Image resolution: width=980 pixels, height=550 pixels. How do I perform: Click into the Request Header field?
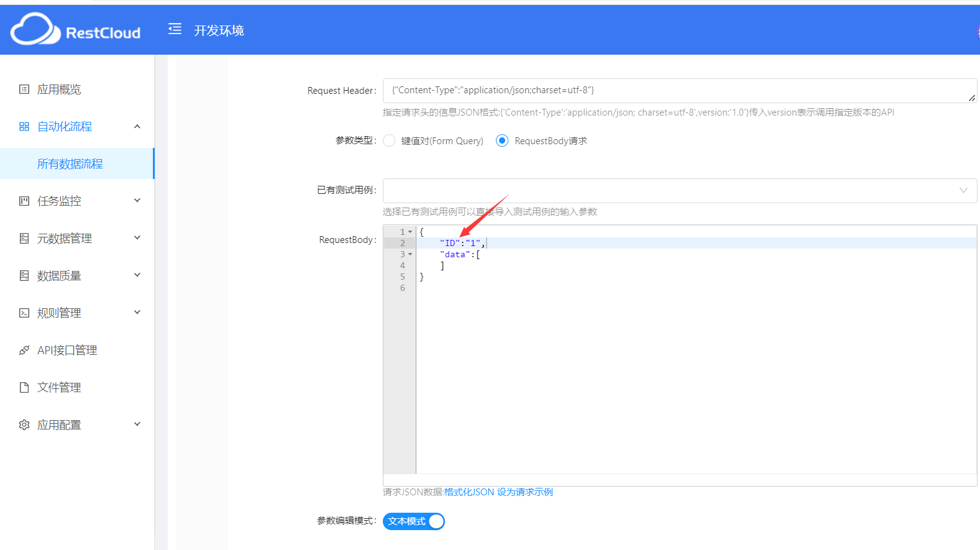pos(680,91)
